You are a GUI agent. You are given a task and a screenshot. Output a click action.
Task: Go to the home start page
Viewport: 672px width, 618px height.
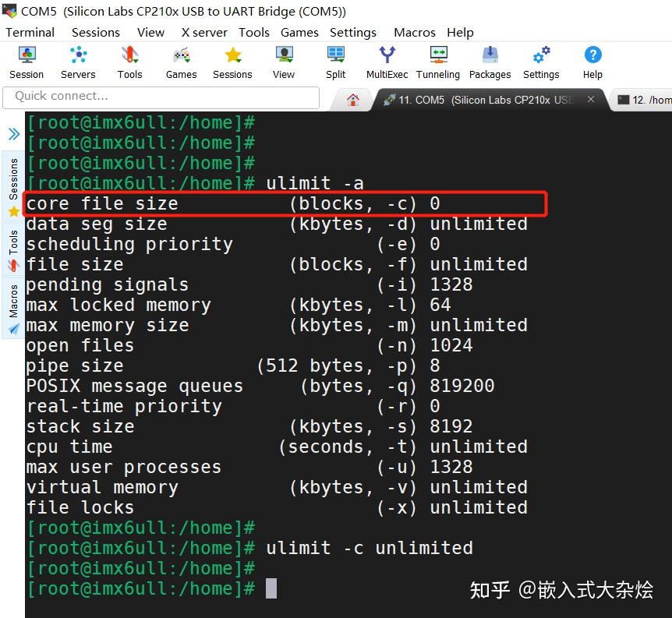tap(353, 99)
